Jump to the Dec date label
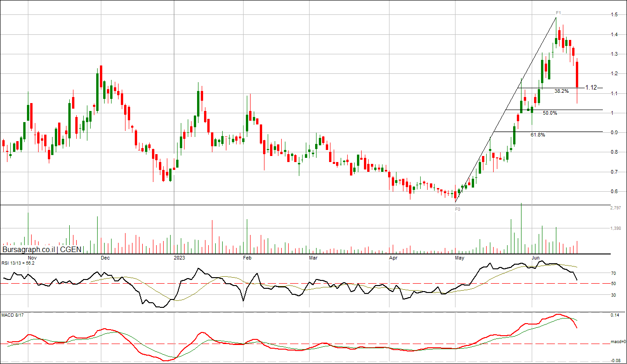 click(x=105, y=257)
